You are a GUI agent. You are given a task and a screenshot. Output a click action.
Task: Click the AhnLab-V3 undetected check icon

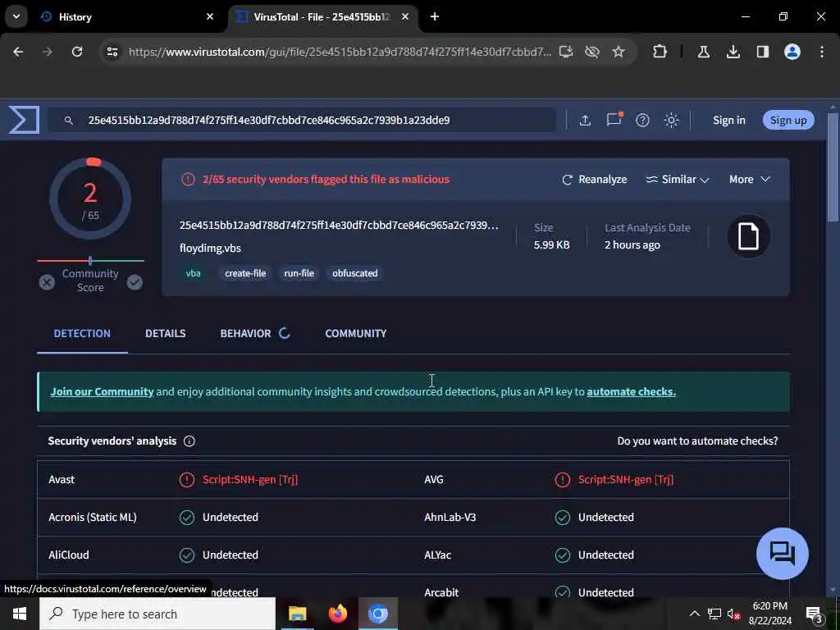[563, 518]
